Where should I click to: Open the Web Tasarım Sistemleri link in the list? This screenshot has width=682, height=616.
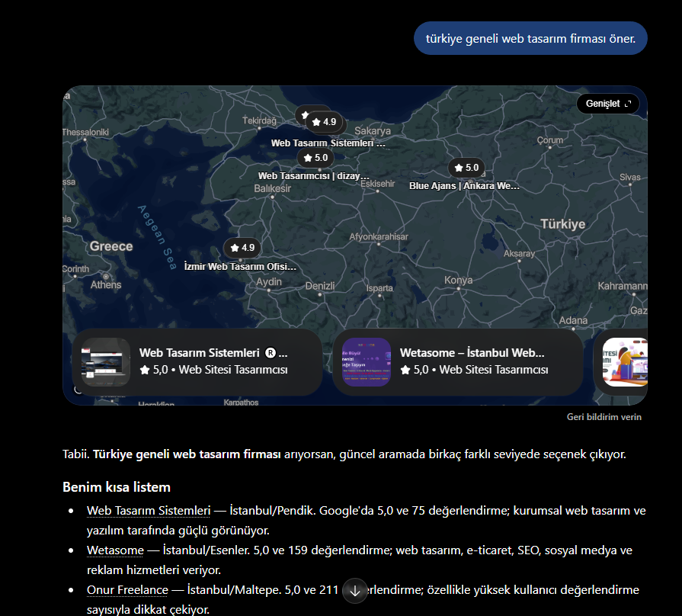point(149,510)
